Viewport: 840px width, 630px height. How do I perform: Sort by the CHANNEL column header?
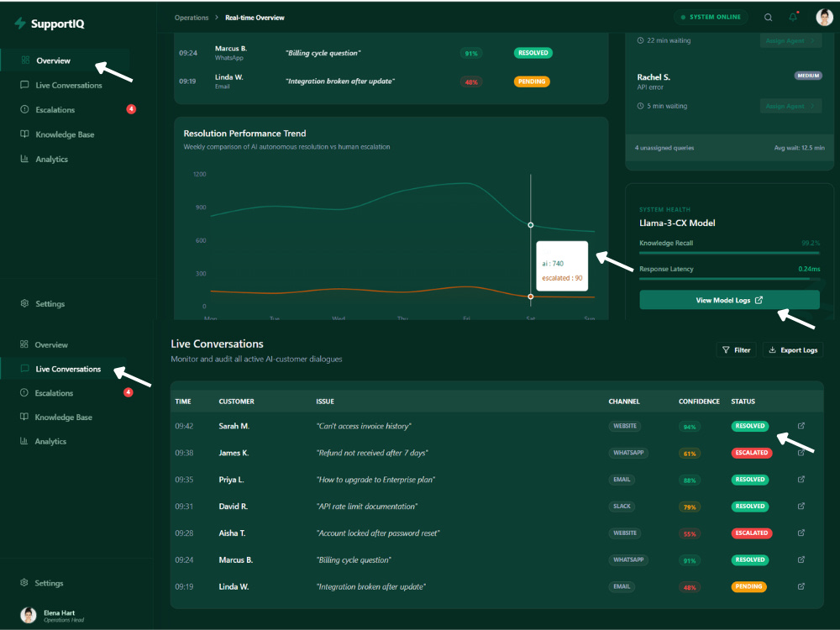[623, 402]
